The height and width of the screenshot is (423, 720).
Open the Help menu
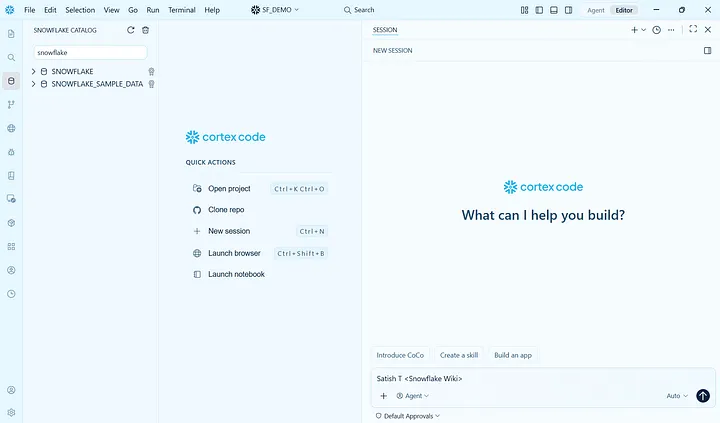(212, 10)
